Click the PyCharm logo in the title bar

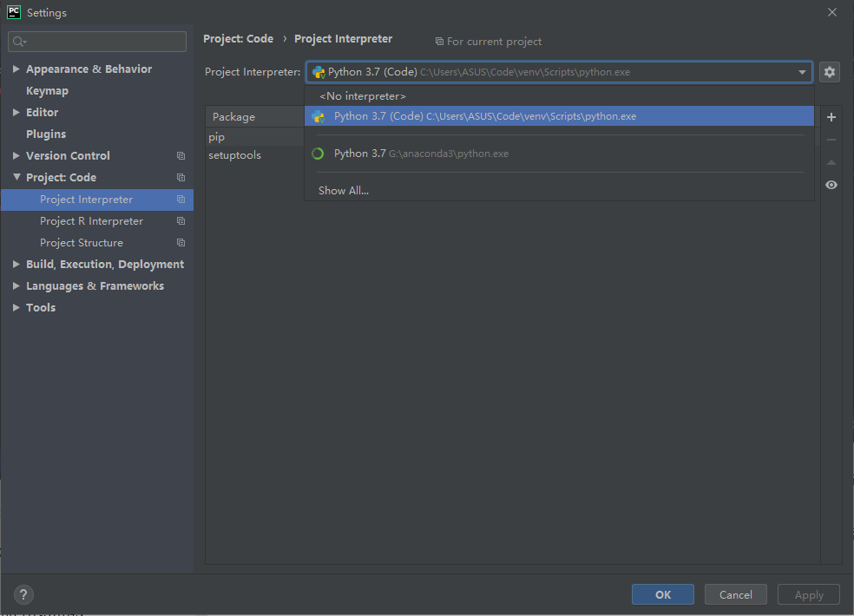12,11
